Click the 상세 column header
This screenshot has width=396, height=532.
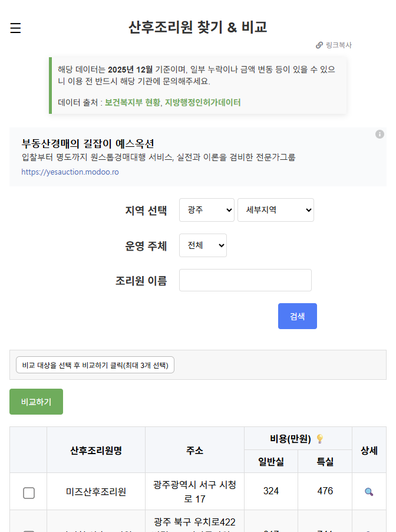pyautogui.click(x=369, y=450)
